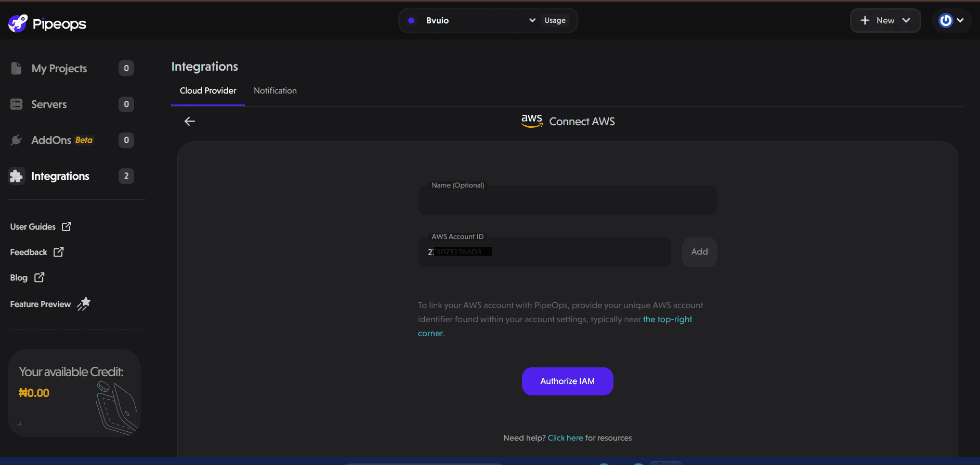Click the Integrations puzzle icon
Viewport: 980px width, 465px height.
pos(16,176)
